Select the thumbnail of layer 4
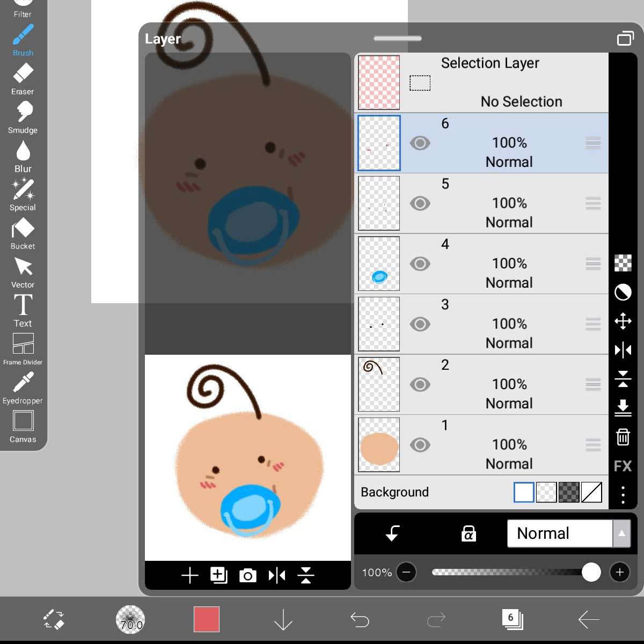The image size is (644, 644). [379, 264]
